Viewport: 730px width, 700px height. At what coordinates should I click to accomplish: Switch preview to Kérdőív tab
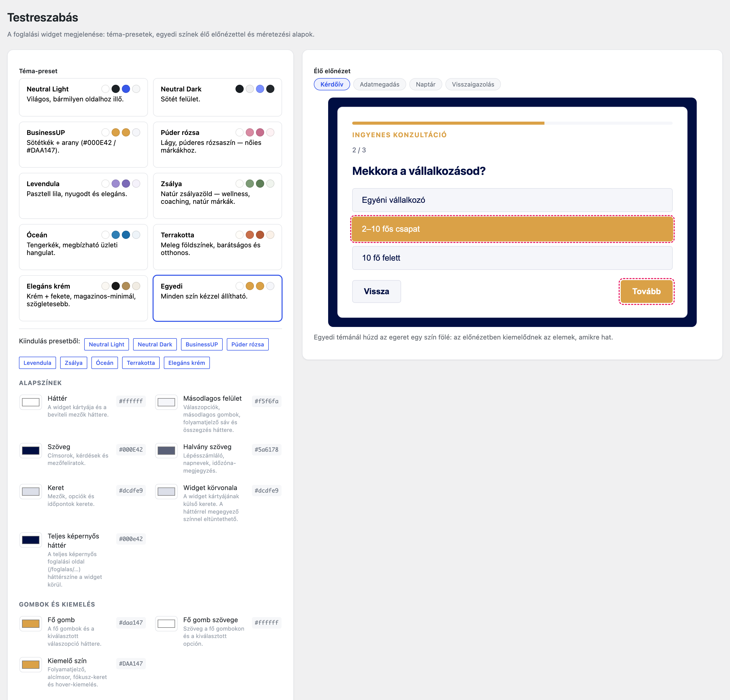coord(332,84)
